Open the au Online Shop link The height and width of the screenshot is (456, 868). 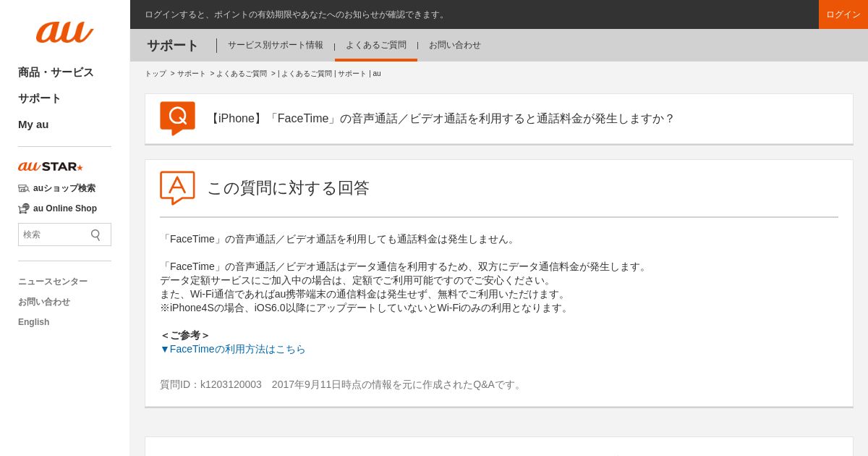(65, 208)
